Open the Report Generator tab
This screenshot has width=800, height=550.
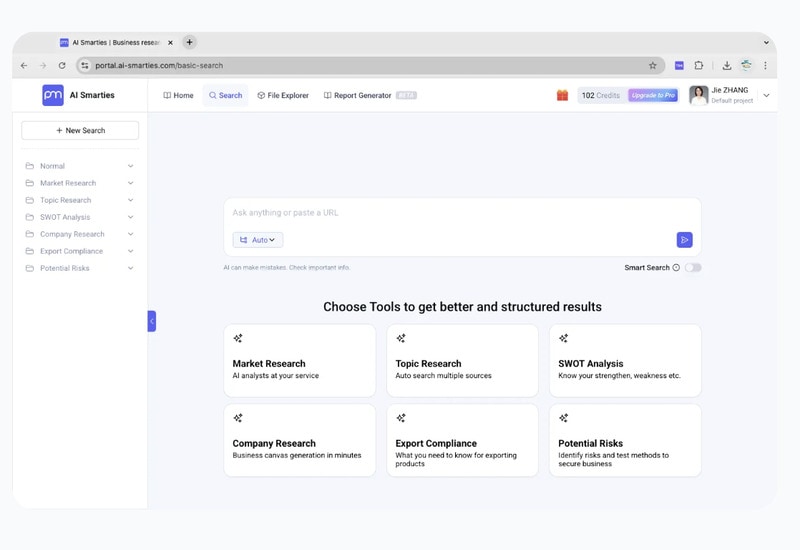click(x=362, y=96)
